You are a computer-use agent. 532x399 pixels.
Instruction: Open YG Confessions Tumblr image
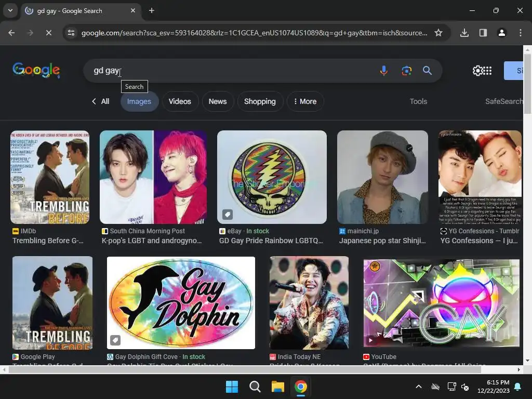[x=480, y=177]
